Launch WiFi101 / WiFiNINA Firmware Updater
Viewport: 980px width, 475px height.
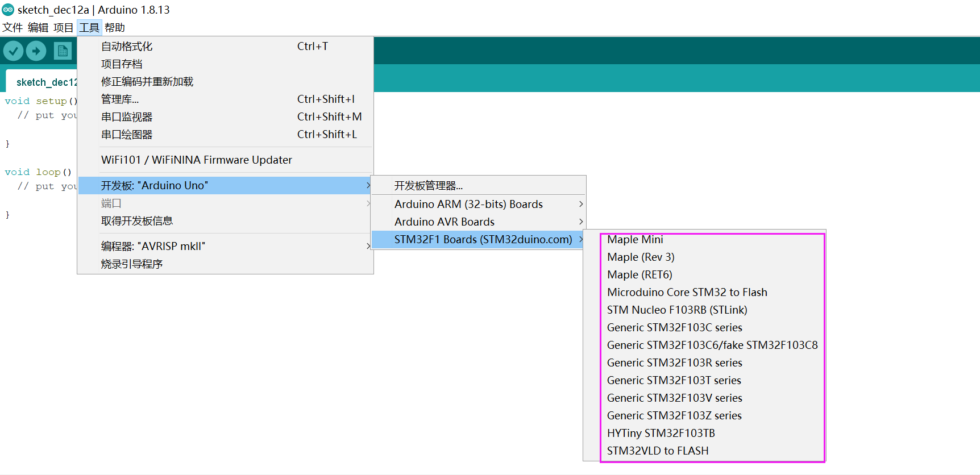(x=225, y=160)
